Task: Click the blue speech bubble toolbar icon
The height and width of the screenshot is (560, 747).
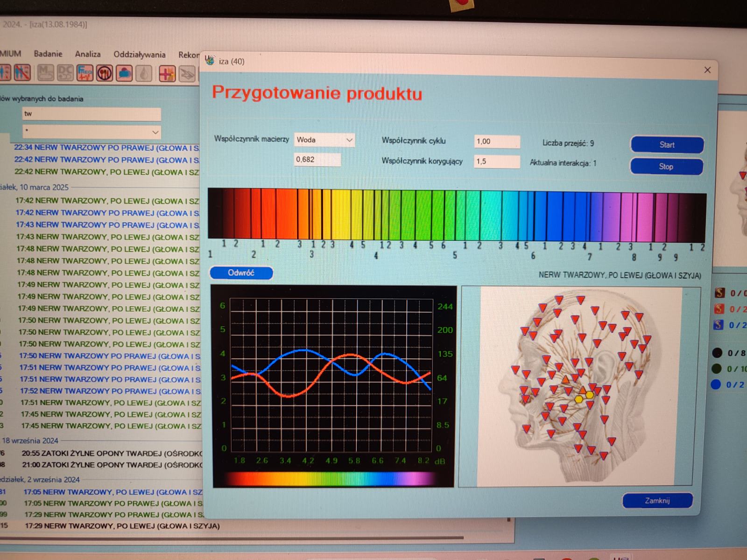Action: click(x=124, y=73)
